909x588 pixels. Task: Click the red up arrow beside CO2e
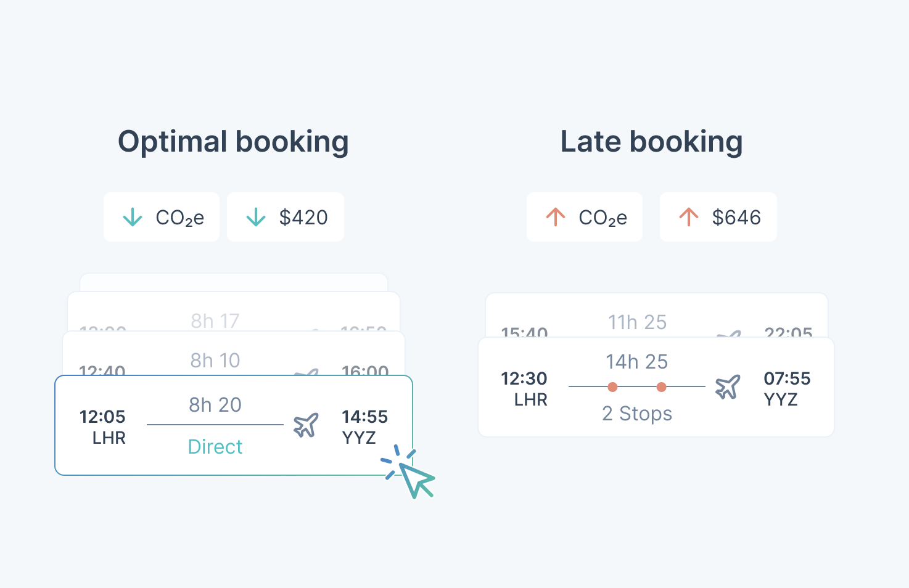556,217
